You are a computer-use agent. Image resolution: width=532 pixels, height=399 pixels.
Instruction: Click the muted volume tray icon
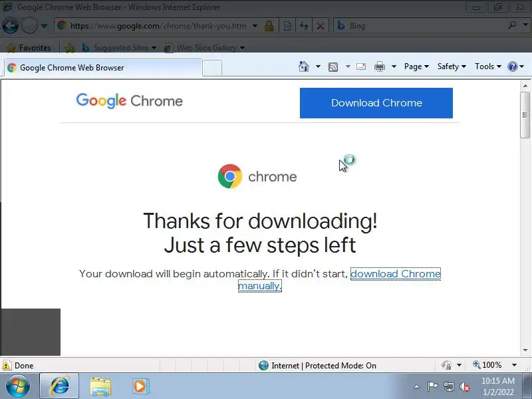coord(465,386)
